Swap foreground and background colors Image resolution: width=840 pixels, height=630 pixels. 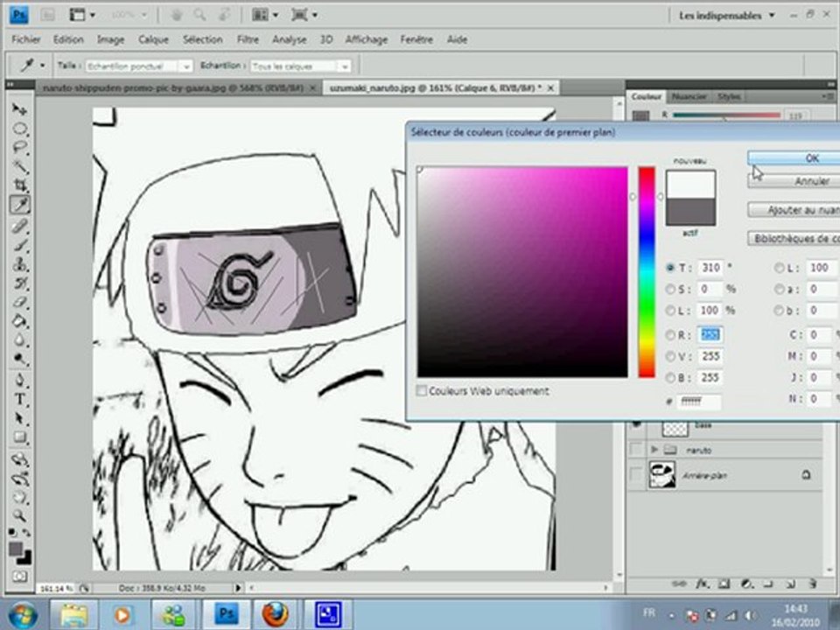coord(25,533)
